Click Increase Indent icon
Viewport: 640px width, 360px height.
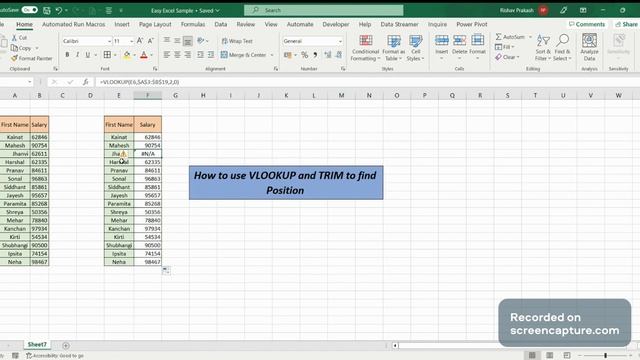(211, 55)
